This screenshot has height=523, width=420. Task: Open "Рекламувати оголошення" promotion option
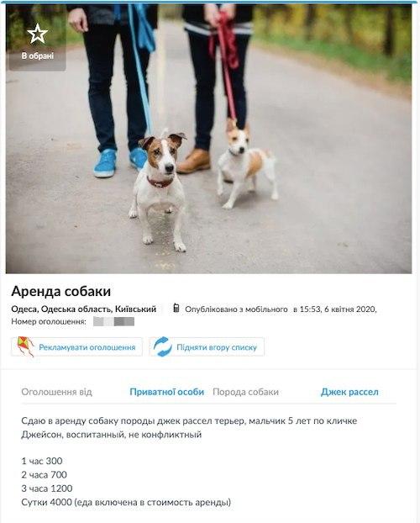[x=77, y=347]
